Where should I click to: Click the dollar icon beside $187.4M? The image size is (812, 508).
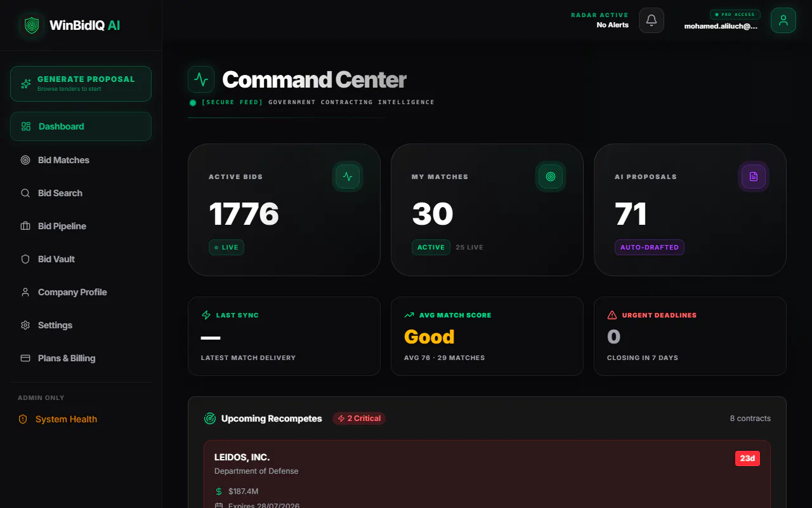219,491
